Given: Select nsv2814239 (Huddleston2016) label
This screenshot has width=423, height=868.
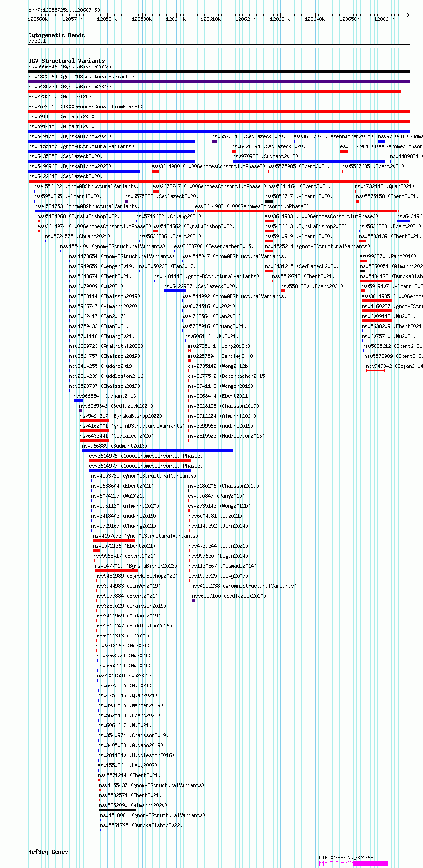Looking at the screenshot, I should click(107, 376).
